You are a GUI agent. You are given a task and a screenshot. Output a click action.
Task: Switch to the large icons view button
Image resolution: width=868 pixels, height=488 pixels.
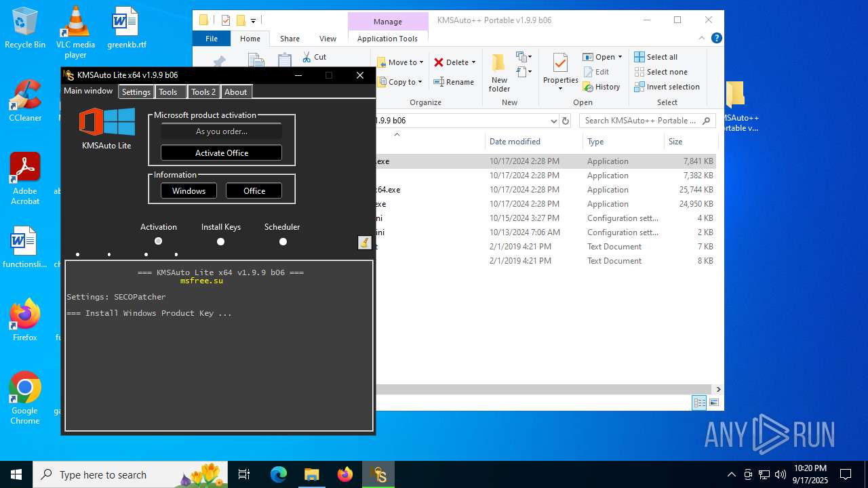click(x=713, y=403)
